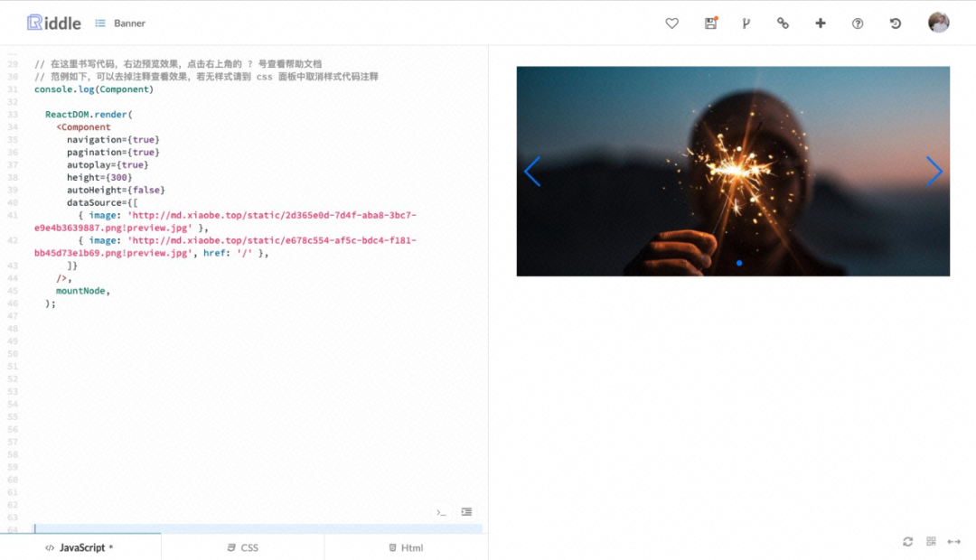Click the heart favorite icon

point(671,23)
